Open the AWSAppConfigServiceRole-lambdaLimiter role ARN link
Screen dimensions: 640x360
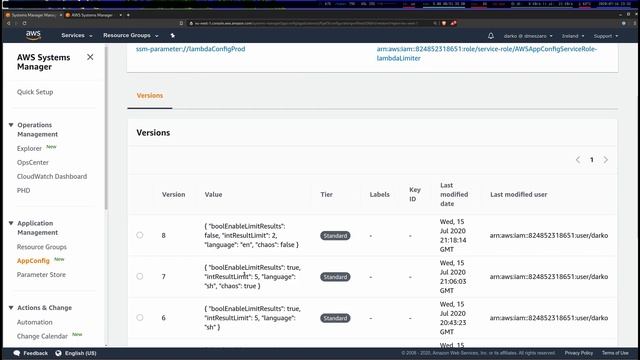point(487,53)
